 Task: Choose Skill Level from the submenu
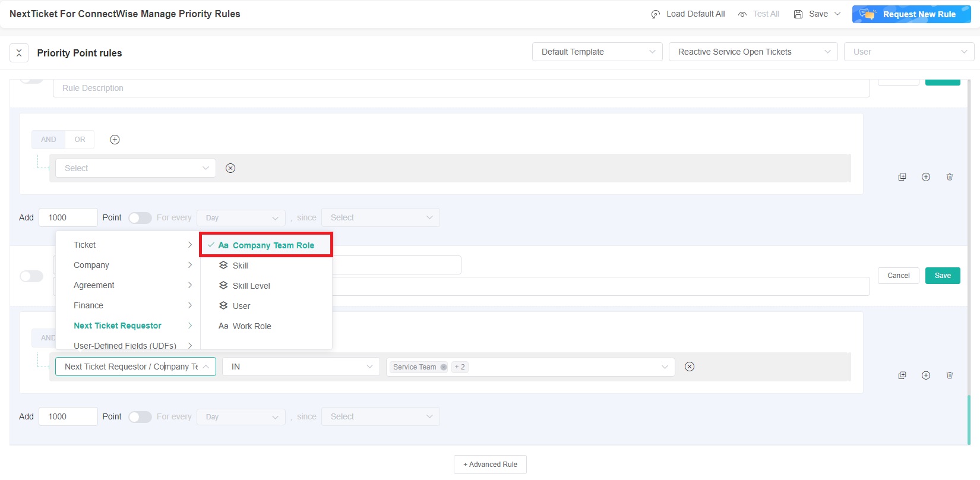(x=251, y=286)
